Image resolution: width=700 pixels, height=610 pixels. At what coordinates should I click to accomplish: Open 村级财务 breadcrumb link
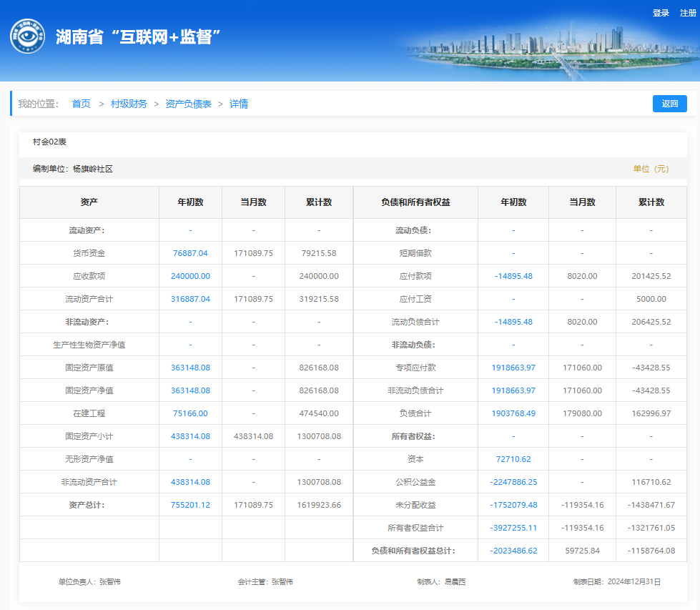coord(129,104)
